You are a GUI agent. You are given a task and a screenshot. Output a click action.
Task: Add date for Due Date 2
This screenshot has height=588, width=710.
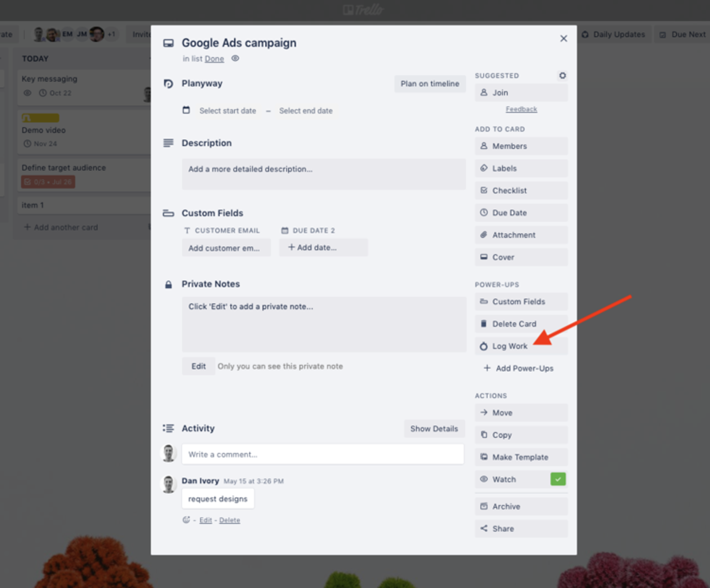tap(323, 248)
